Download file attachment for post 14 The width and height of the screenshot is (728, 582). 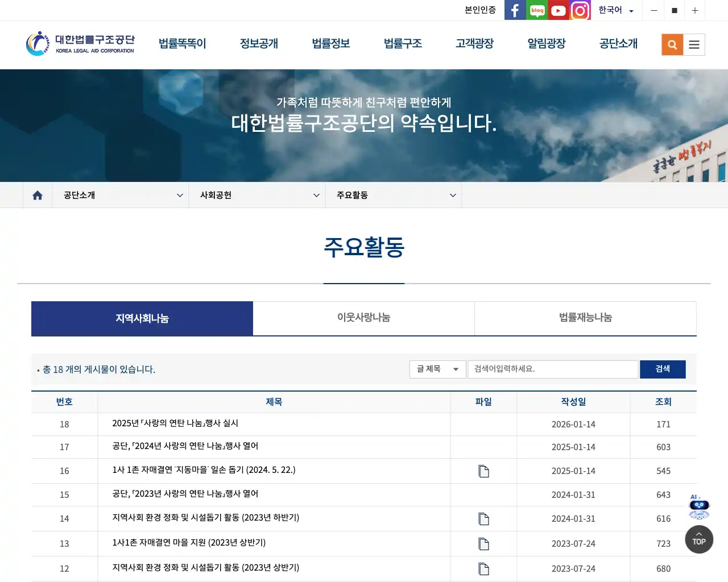coord(483,519)
